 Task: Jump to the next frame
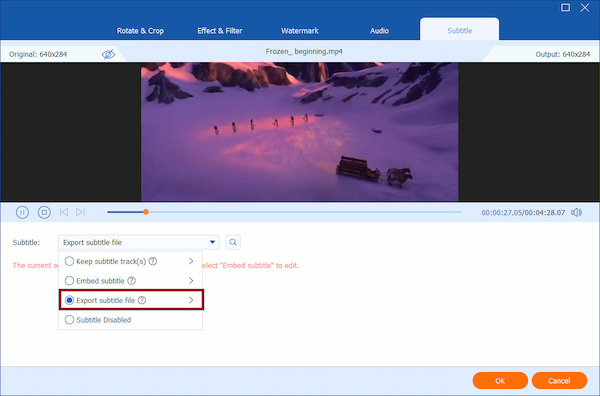[80, 212]
